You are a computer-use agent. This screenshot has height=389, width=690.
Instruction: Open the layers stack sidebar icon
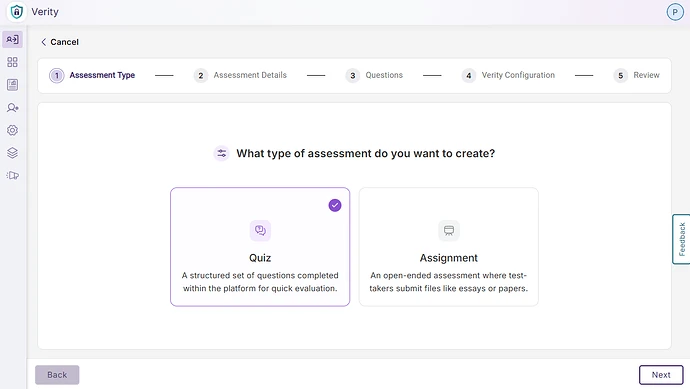[x=12, y=153]
